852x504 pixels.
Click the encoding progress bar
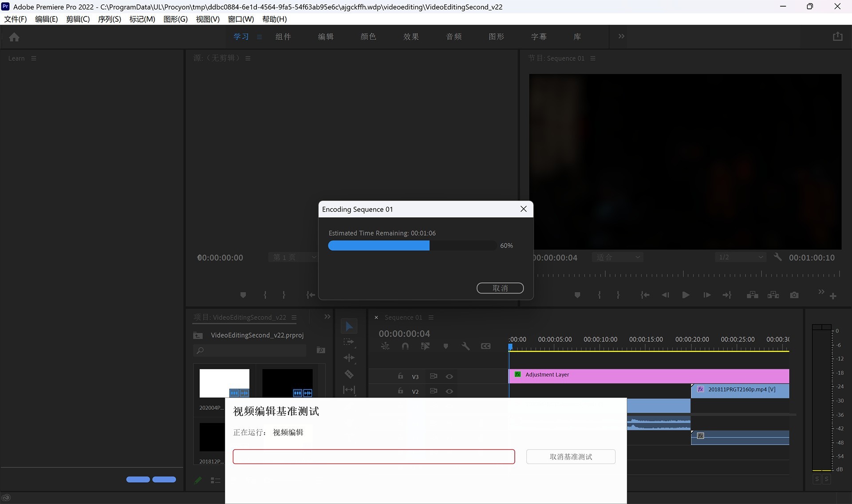[x=412, y=246]
